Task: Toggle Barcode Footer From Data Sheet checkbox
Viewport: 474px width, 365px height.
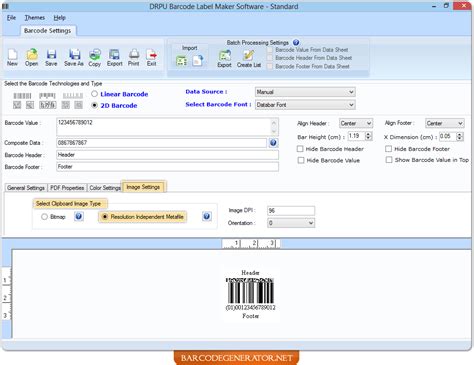Action: [270, 66]
